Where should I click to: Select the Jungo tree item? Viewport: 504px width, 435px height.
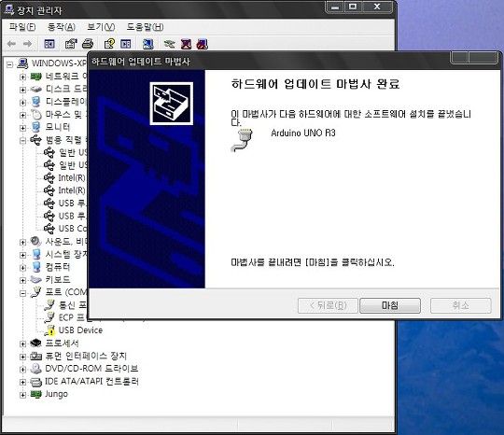click(x=57, y=394)
